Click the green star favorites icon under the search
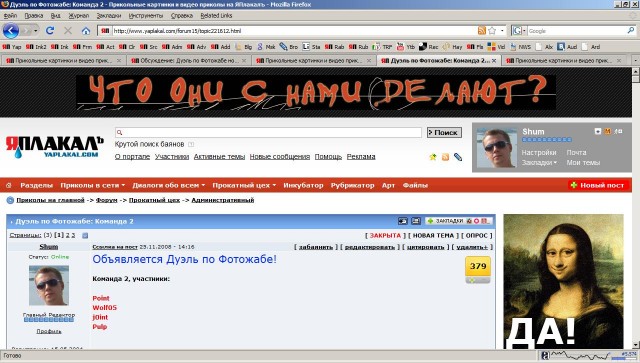Image resolution: width=640 pixels, height=363 pixels. [x=433, y=157]
